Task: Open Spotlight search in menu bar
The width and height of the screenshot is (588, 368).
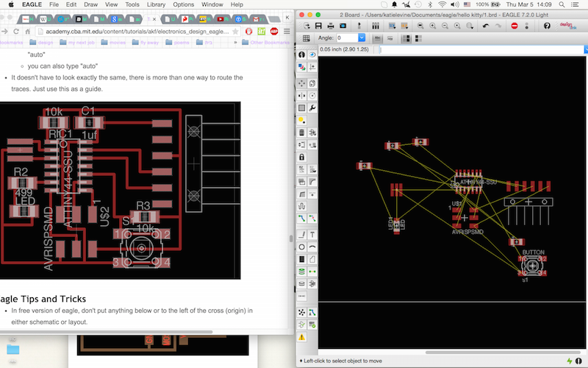Action: (x=562, y=4)
